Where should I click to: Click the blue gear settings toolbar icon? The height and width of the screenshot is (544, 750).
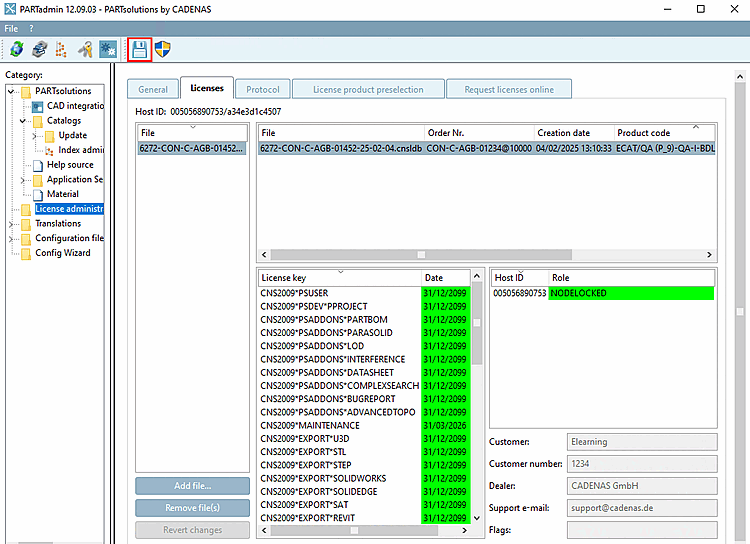(x=108, y=48)
